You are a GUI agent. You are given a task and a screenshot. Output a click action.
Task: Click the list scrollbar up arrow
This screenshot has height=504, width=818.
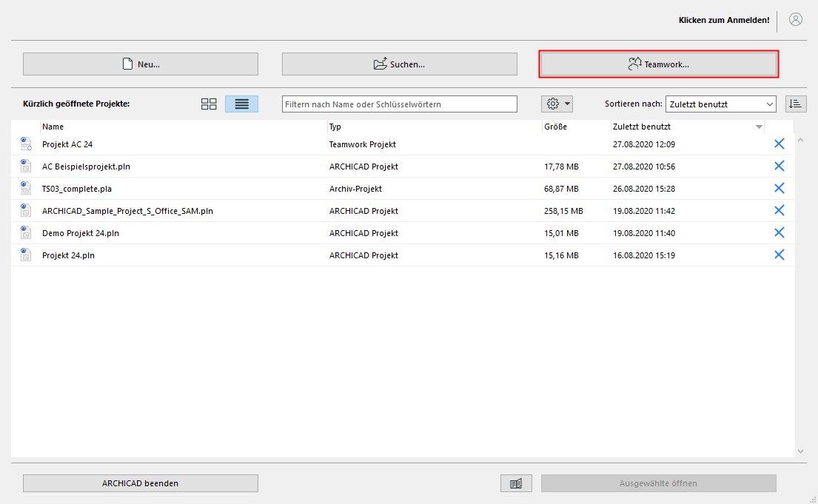coord(801,140)
